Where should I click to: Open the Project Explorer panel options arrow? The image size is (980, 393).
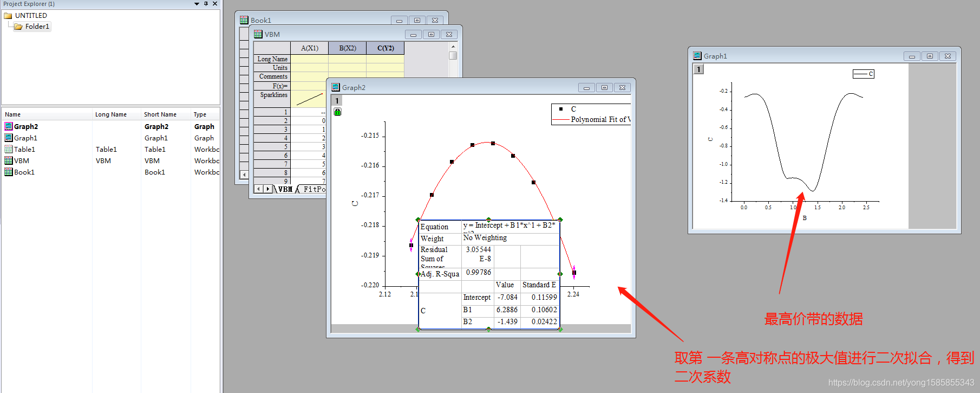197,4
